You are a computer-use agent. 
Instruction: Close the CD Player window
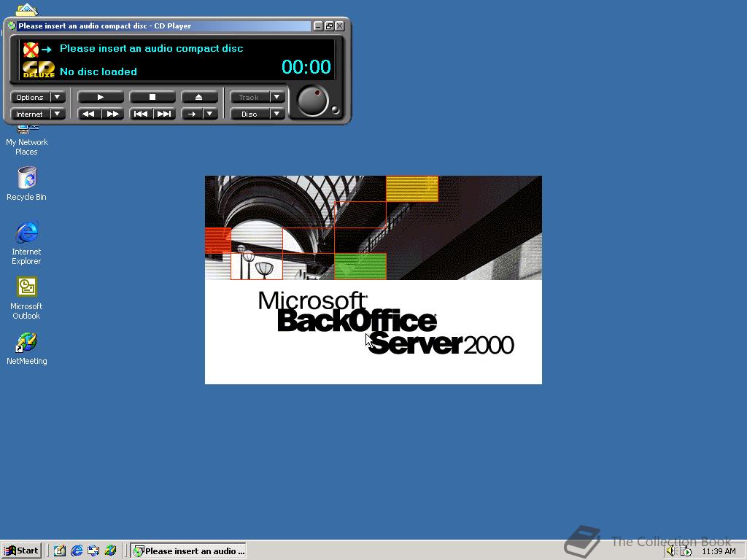click(340, 26)
